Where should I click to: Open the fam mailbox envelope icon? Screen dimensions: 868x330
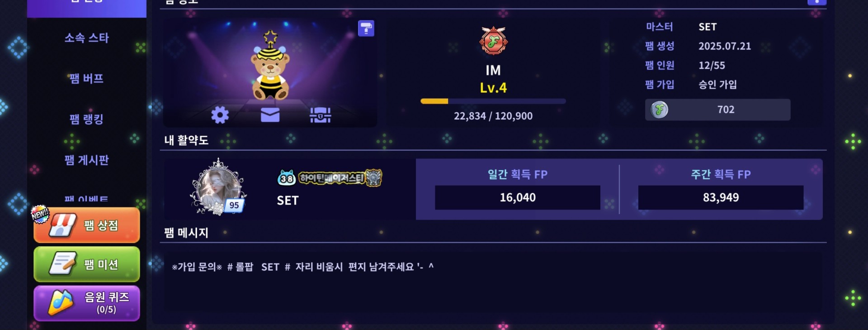[x=270, y=115]
